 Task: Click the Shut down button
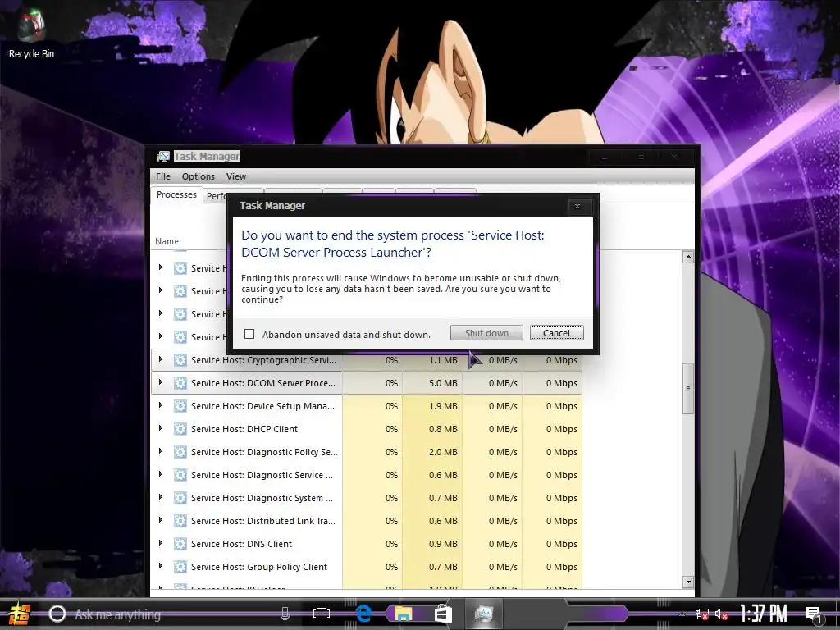486,333
